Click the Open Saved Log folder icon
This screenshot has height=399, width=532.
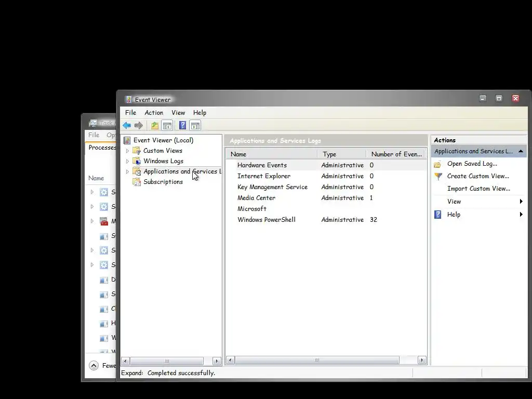pos(437,164)
